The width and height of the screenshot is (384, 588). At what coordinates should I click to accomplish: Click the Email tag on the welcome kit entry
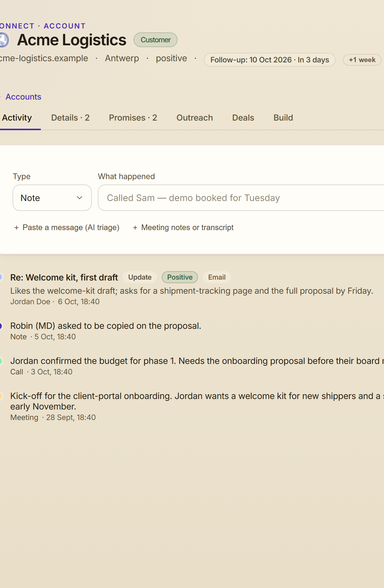pos(217,277)
